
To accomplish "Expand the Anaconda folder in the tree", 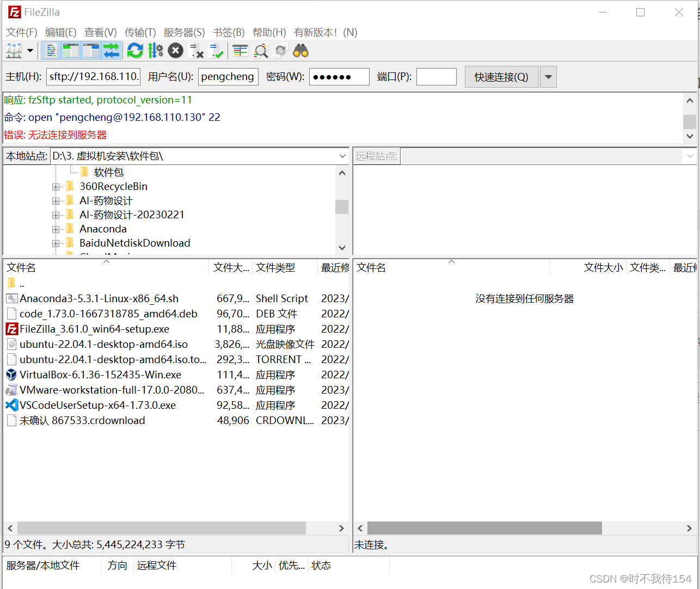I will click(57, 229).
